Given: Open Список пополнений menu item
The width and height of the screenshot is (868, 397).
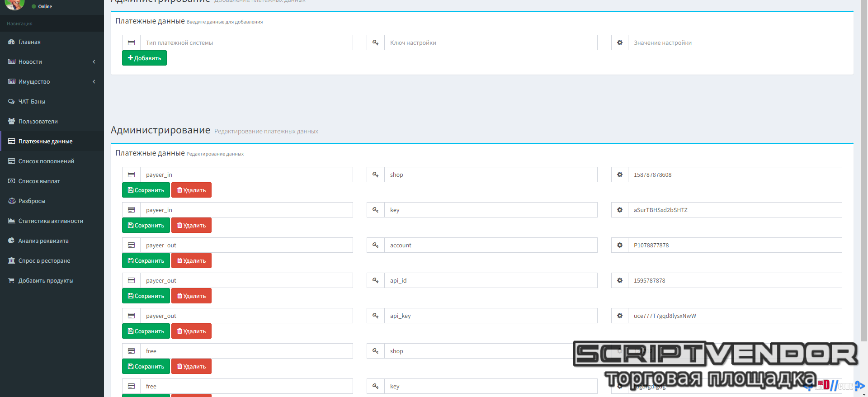Looking at the screenshot, I should 46,161.
